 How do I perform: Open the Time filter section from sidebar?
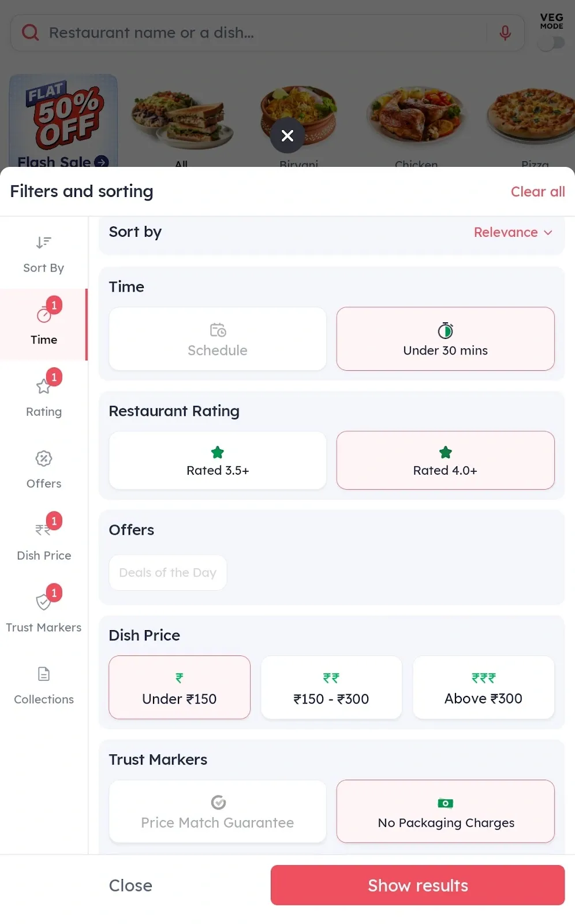click(43, 325)
